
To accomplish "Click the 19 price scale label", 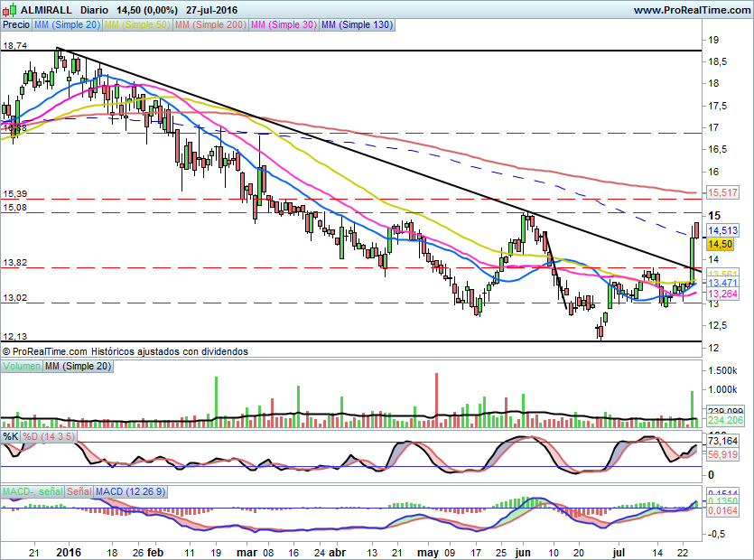I will pos(714,40).
